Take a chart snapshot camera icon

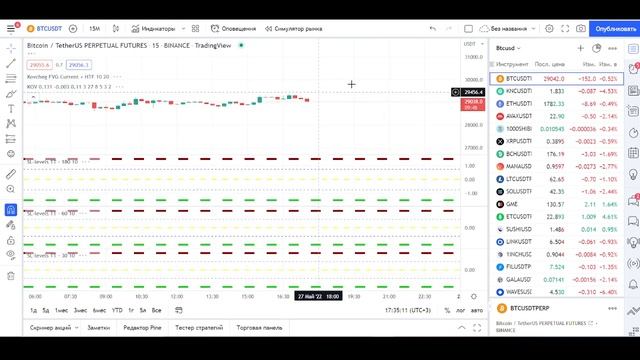coord(580,29)
